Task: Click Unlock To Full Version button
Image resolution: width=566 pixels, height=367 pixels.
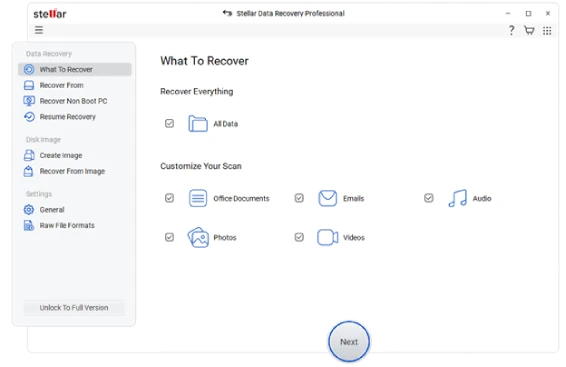Action: pos(74,308)
